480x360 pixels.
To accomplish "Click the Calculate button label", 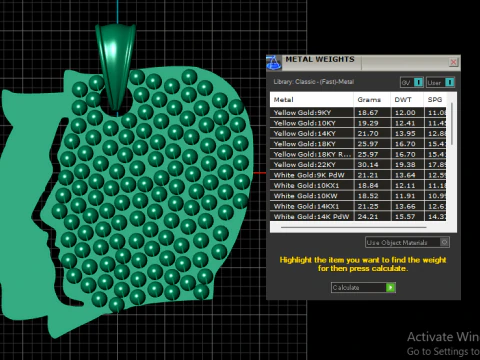I will pyautogui.click(x=346, y=287).
